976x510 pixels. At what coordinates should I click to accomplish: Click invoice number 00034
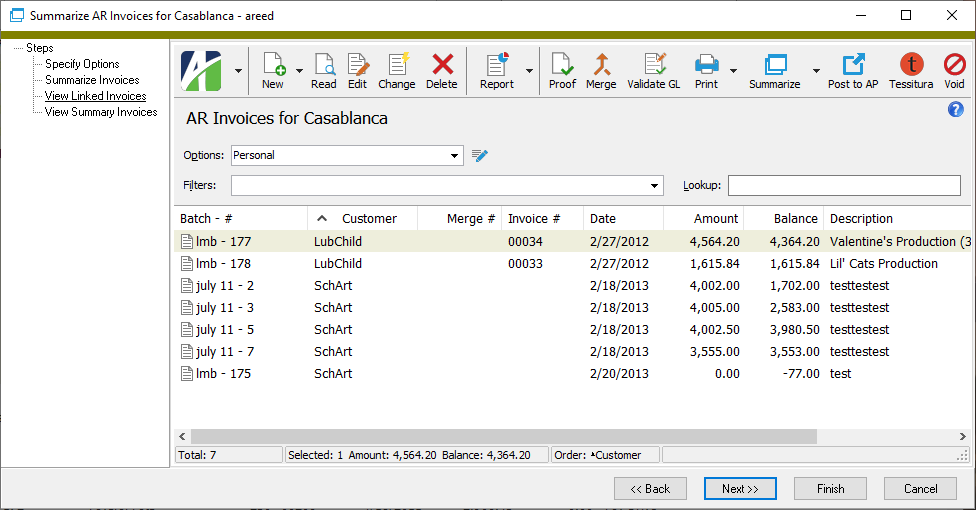[x=525, y=242]
